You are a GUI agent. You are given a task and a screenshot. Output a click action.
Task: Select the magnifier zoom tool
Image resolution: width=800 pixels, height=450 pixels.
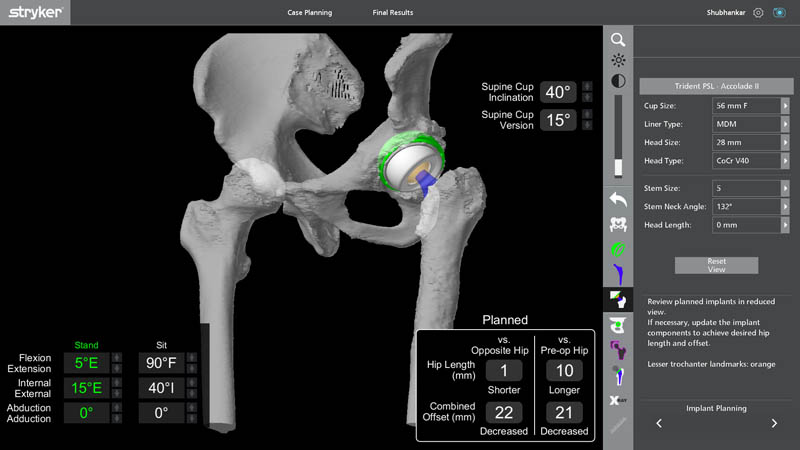click(618, 40)
